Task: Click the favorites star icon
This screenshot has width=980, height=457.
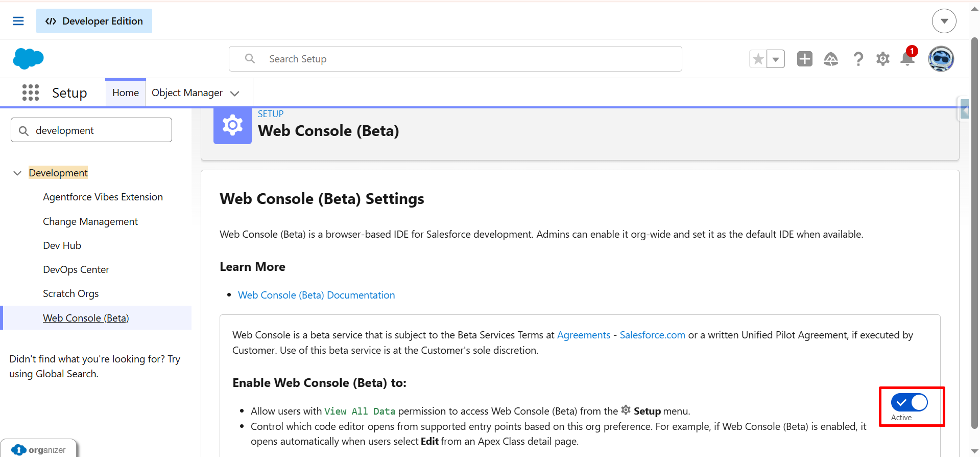Action: [x=758, y=59]
